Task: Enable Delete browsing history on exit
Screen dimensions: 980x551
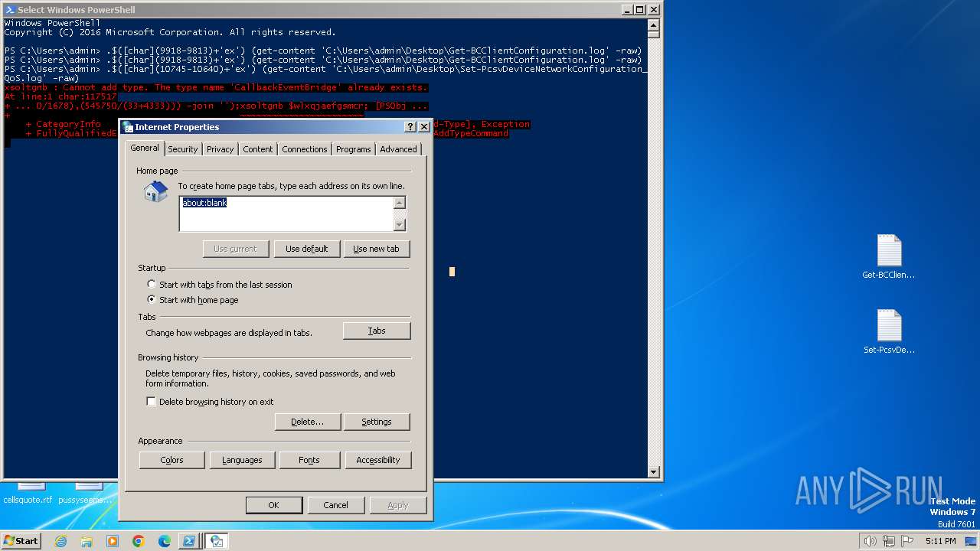Action: click(x=210, y=402)
